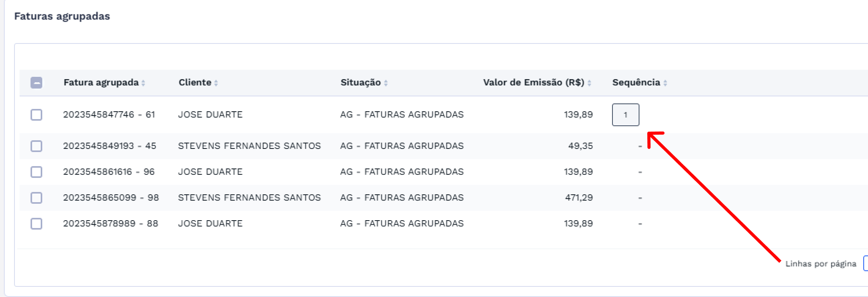Enable the checkbox for invoice 2023545865099 - 98
The height and width of the screenshot is (297, 868).
tap(36, 198)
